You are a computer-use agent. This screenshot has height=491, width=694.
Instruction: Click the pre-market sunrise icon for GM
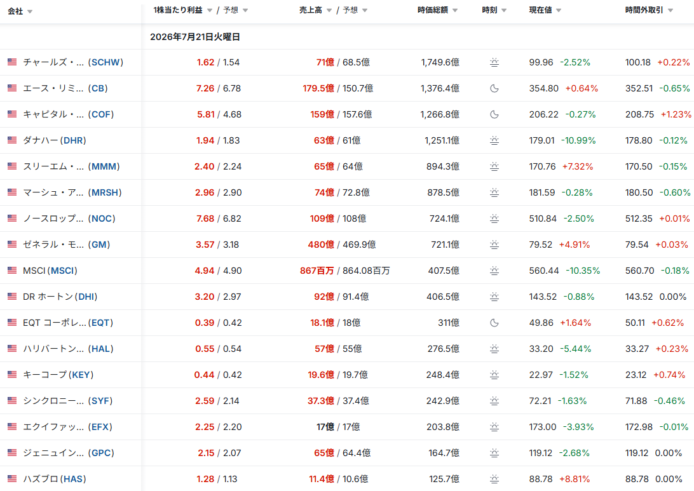point(494,245)
